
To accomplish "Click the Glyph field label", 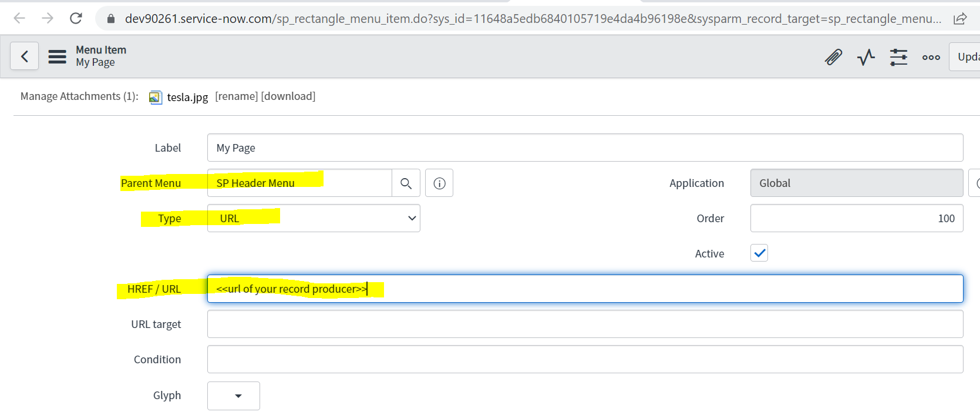I will click(167, 395).
